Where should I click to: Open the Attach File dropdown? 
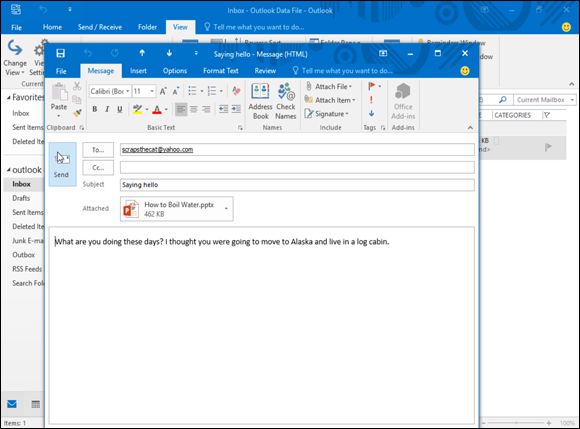[x=329, y=87]
